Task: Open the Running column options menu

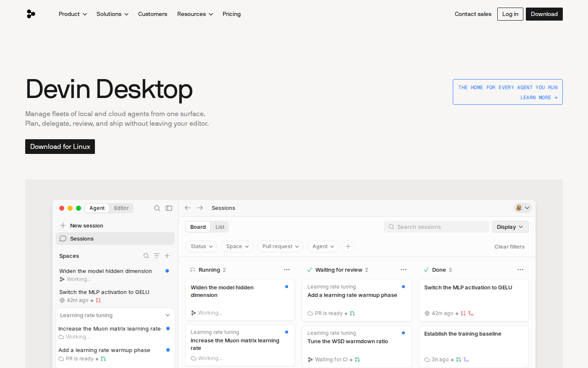Action: 287,270
